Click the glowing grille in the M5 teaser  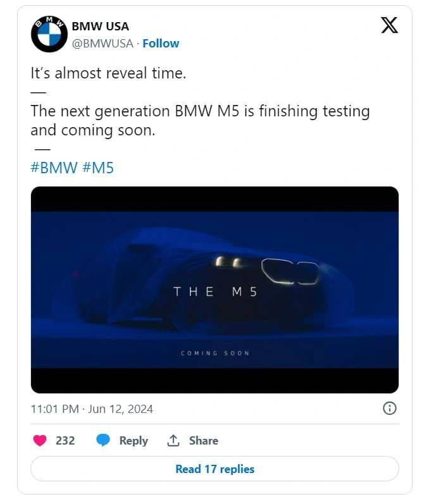tap(289, 272)
